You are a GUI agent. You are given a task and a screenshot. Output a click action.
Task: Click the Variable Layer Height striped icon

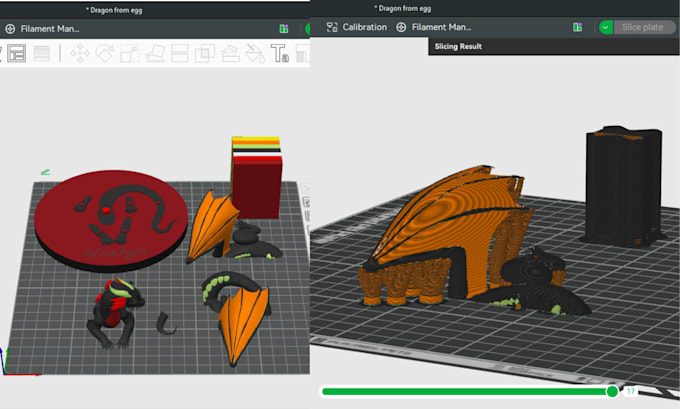[42, 54]
